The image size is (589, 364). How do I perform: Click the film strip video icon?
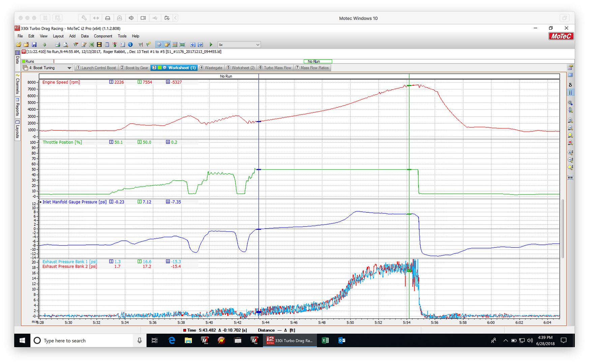coord(99,44)
